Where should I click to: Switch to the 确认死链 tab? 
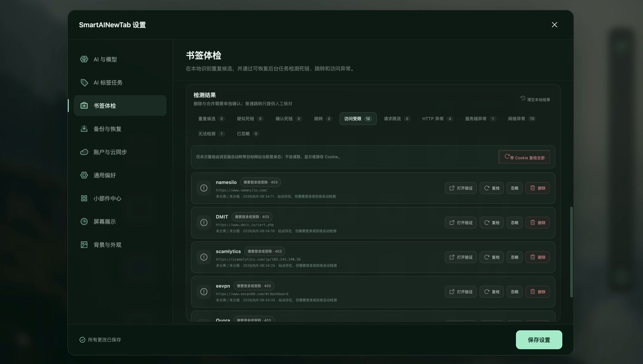point(289,119)
